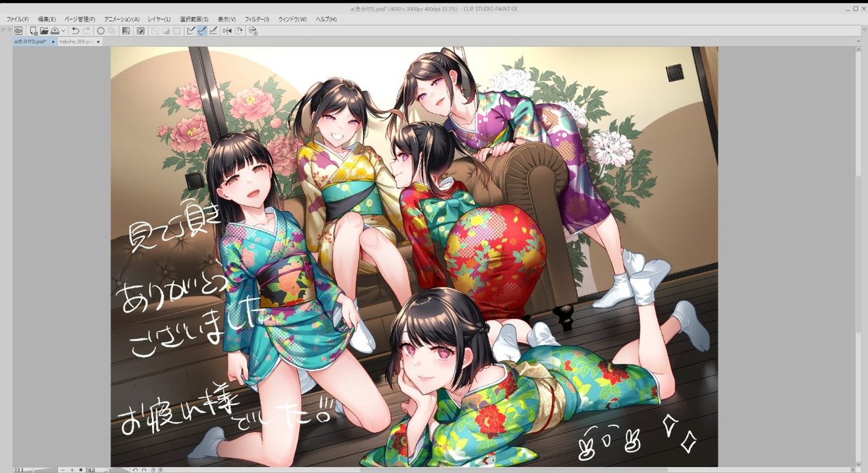Viewport: 868px width, 473px height.
Task: Open CLIP STUDIO launcher icon
Action: 19,31
